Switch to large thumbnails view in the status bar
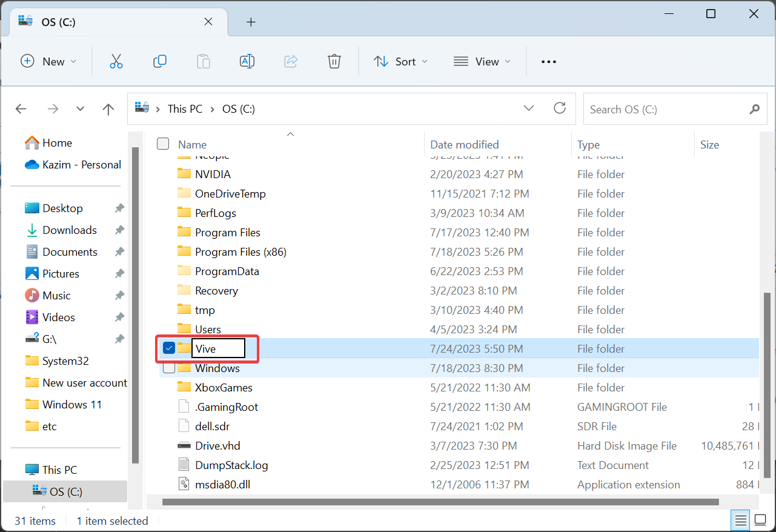776x532 pixels. click(x=760, y=520)
